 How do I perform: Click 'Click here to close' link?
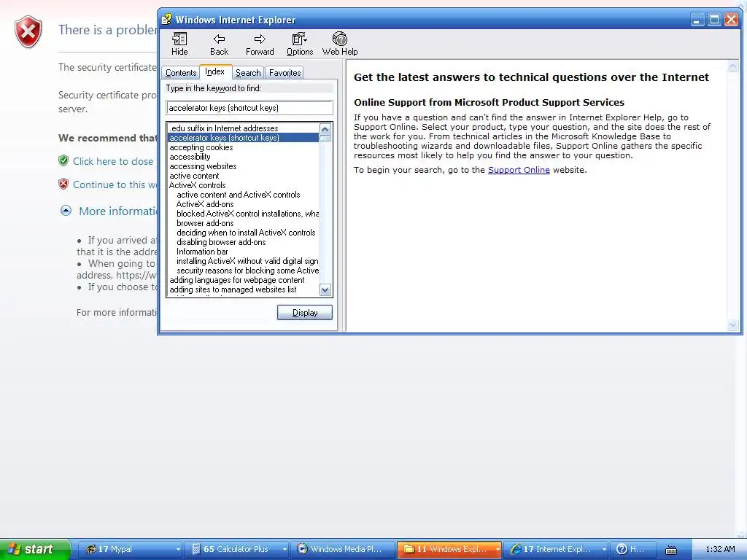(x=113, y=161)
